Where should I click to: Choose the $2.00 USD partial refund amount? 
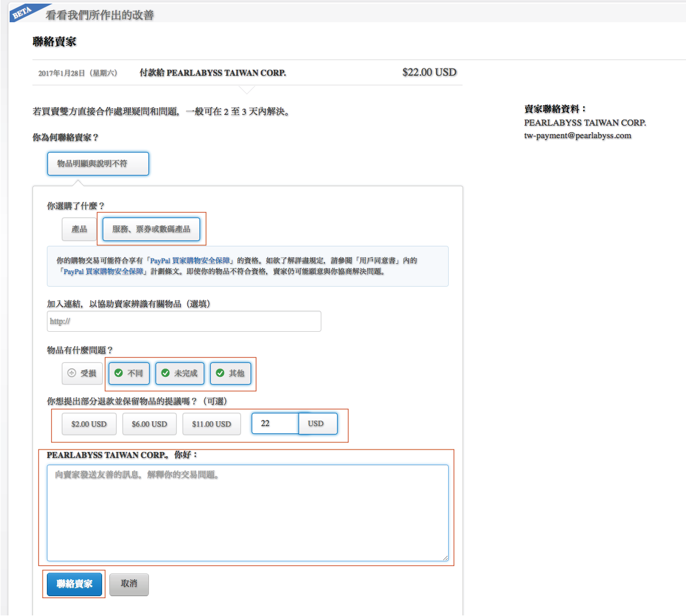pos(89,424)
